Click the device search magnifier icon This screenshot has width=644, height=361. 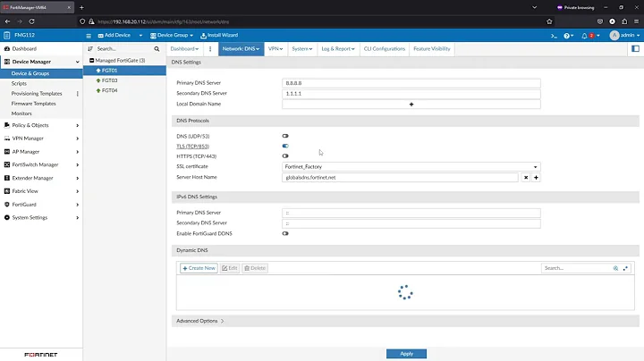coord(157,49)
